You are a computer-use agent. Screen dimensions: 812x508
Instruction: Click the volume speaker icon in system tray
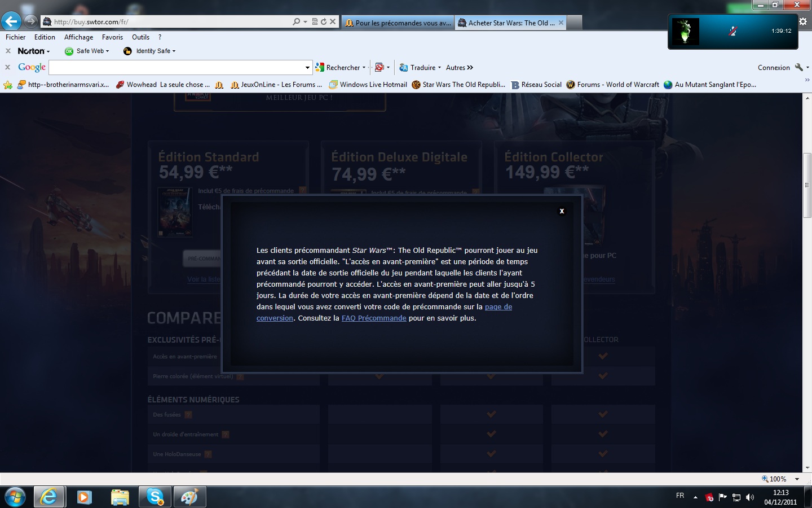tap(750, 497)
